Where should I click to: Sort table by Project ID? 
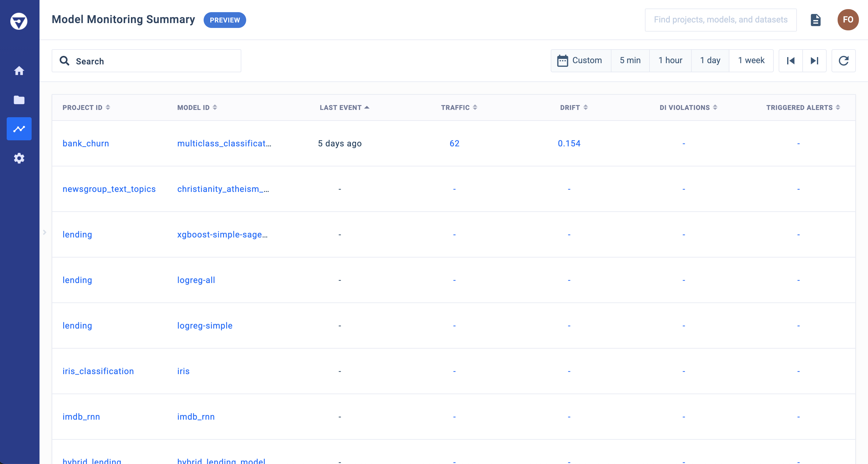pos(86,107)
